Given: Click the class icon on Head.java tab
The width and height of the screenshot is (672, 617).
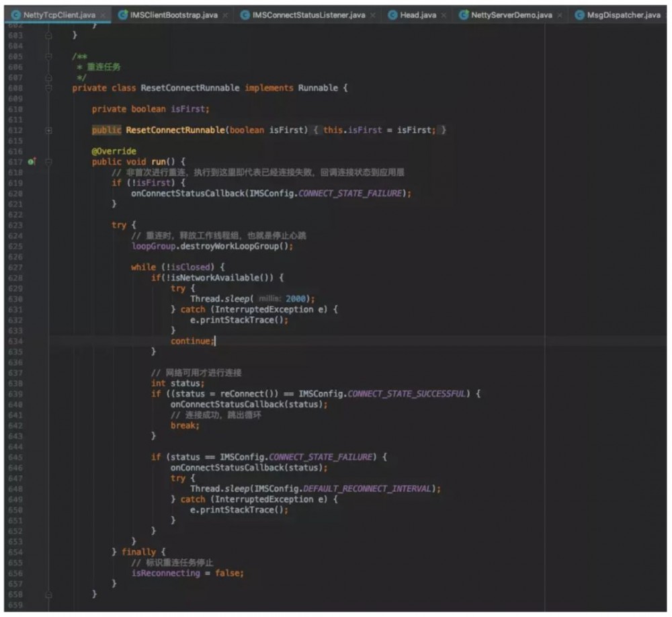Looking at the screenshot, I should [392, 15].
